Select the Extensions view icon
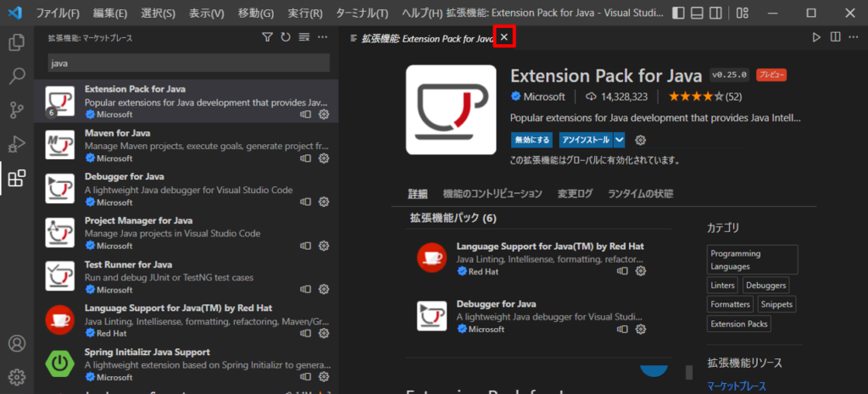Image resolution: width=868 pixels, height=394 pixels. tap(17, 178)
